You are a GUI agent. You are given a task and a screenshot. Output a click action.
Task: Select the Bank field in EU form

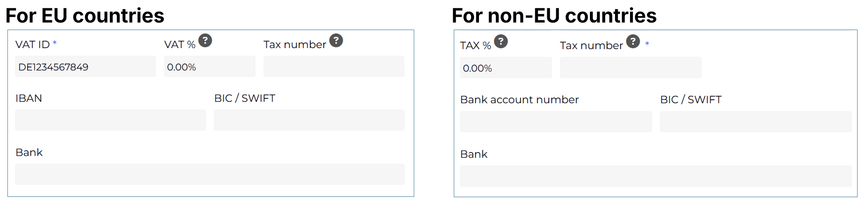(210, 174)
